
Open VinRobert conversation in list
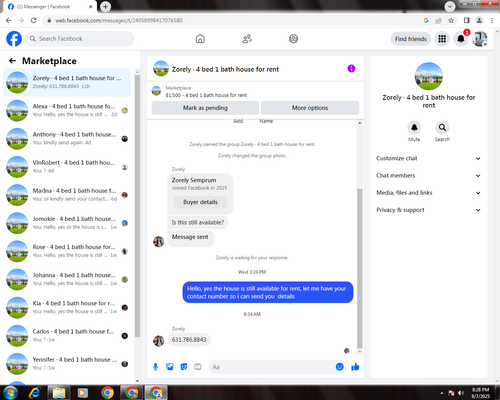coord(67,167)
